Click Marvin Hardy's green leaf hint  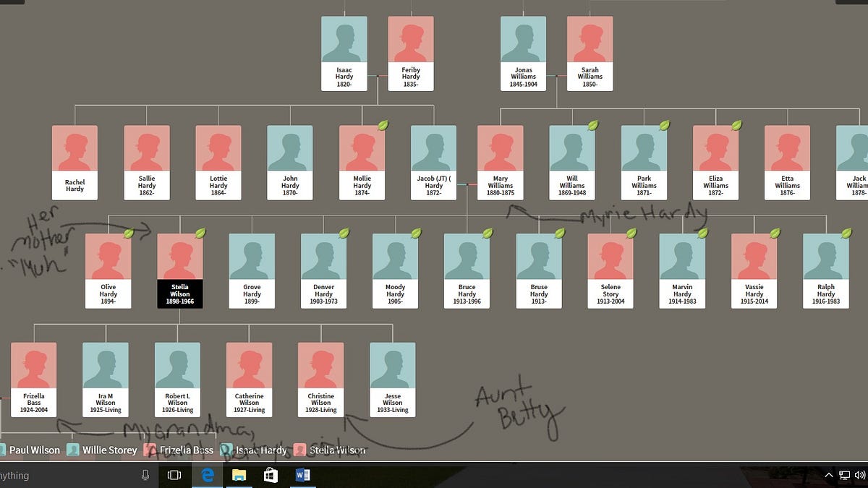click(702, 234)
